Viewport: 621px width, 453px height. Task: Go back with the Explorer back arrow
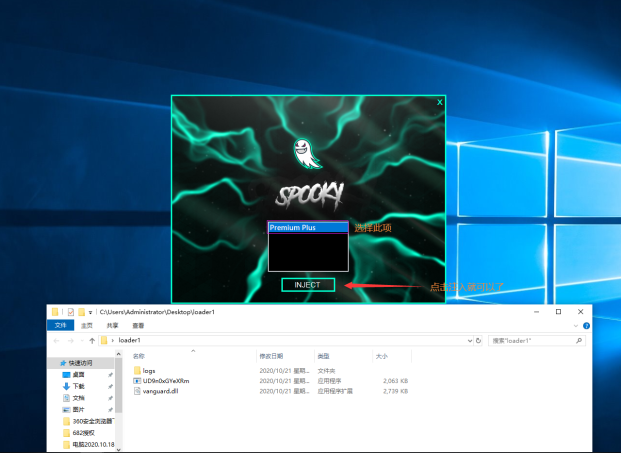56,341
